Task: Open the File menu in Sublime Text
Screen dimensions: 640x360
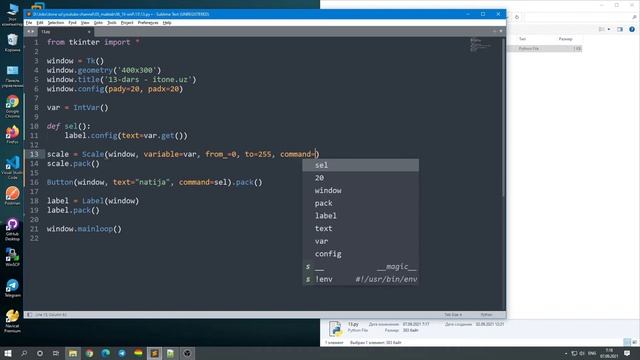Action: (29, 23)
